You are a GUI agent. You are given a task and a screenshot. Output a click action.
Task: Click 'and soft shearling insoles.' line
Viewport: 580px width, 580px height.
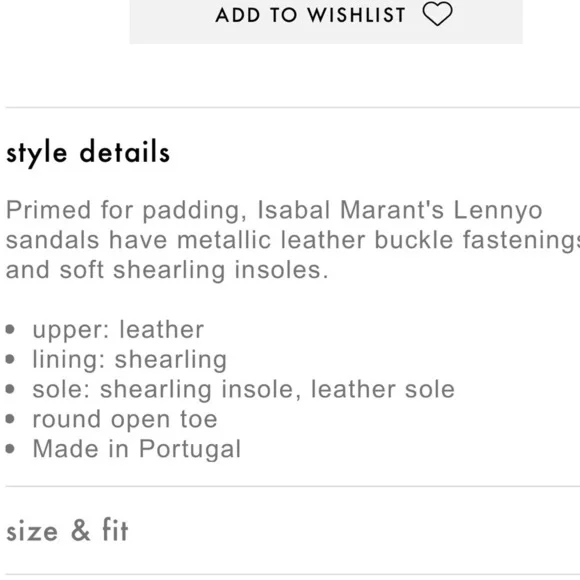pos(167,270)
